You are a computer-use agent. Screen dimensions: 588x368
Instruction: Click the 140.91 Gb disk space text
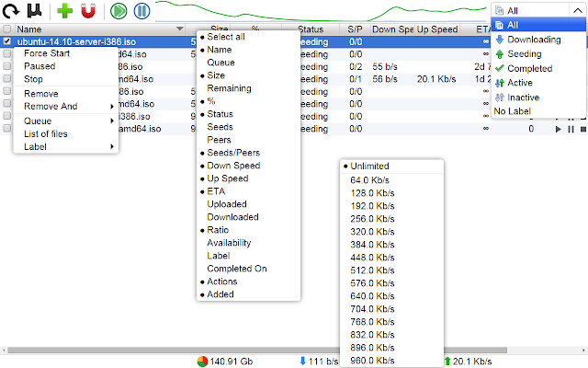click(231, 362)
